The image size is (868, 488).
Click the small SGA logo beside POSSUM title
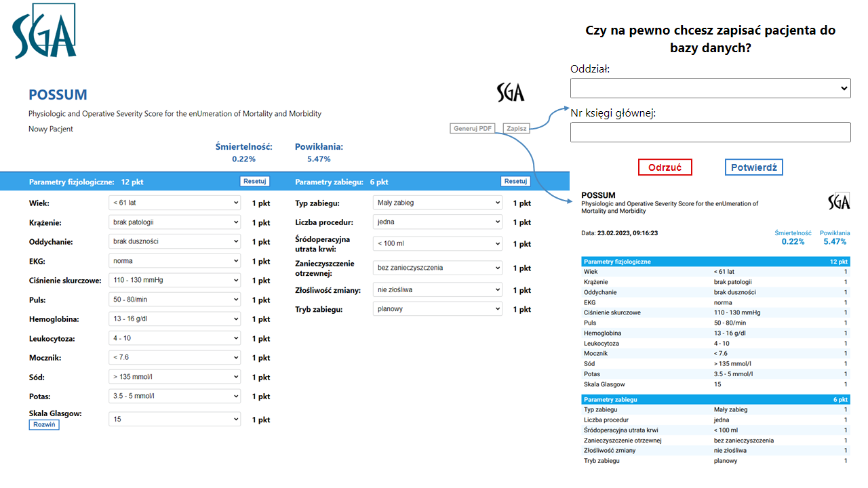511,92
